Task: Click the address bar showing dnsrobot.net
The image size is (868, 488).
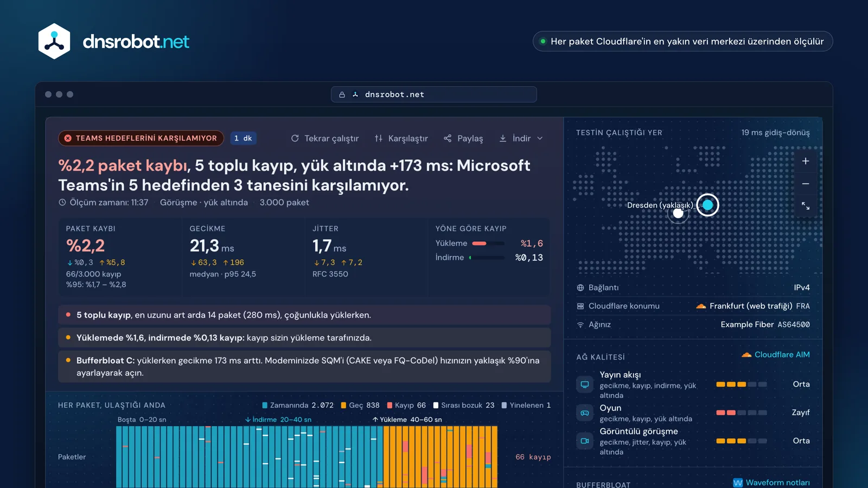Action: tap(434, 94)
